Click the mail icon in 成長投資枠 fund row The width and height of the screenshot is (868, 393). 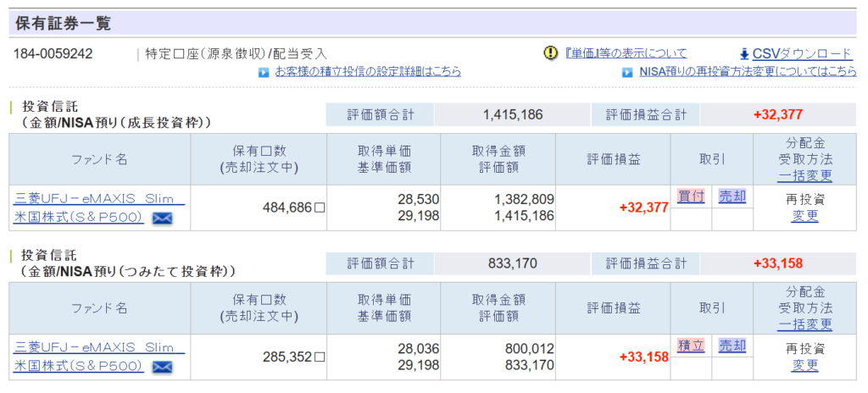(x=162, y=219)
